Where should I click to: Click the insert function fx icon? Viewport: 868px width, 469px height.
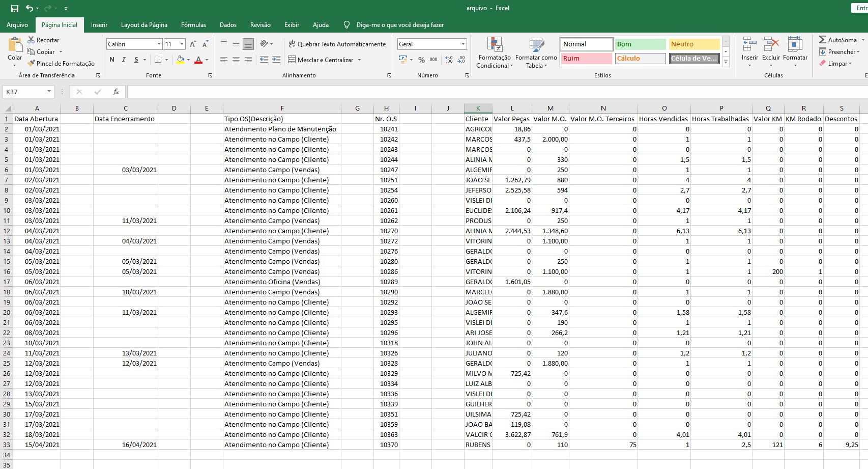click(x=116, y=92)
